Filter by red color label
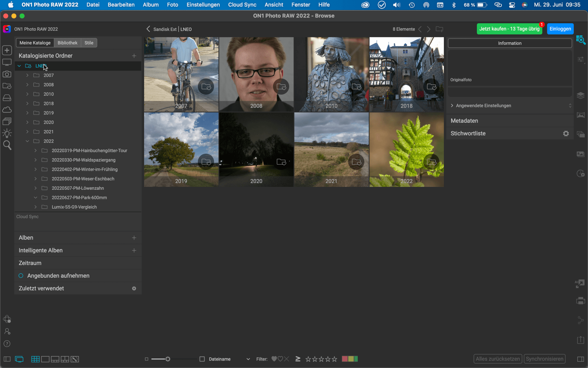 click(x=345, y=359)
